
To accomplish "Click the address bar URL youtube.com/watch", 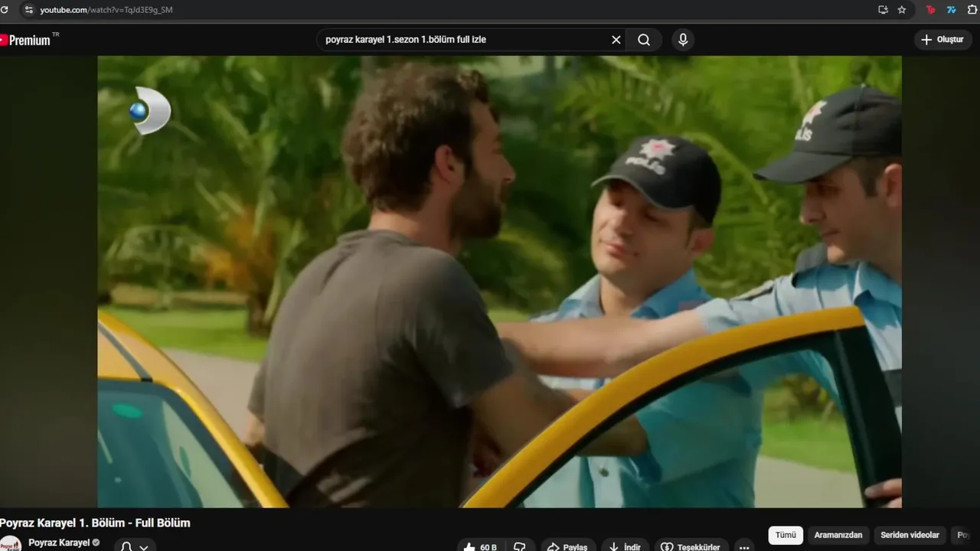I will (106, 10).
